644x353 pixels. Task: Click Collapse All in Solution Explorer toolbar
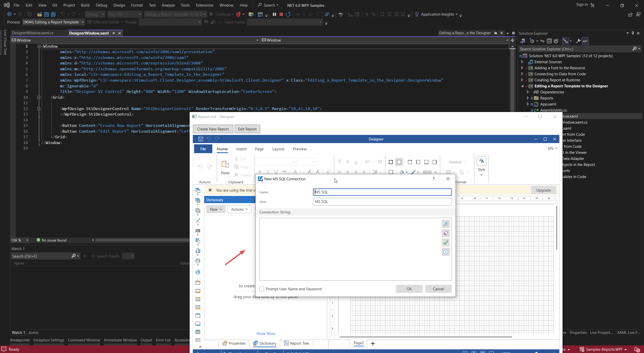(x=549, y=41)
